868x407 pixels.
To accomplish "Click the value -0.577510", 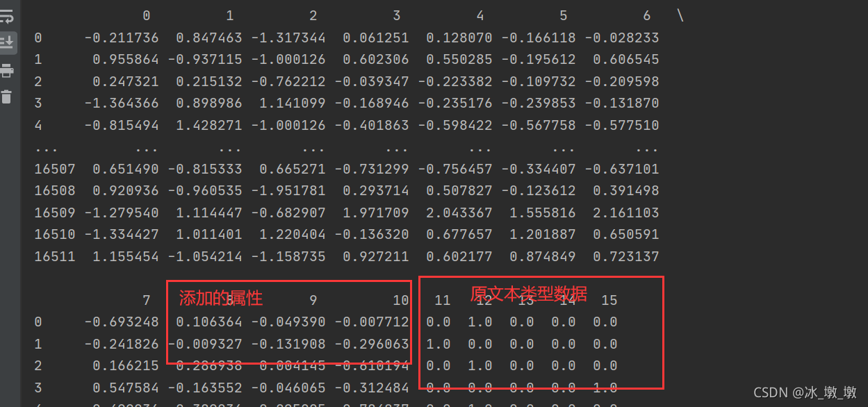I will 622,125.
